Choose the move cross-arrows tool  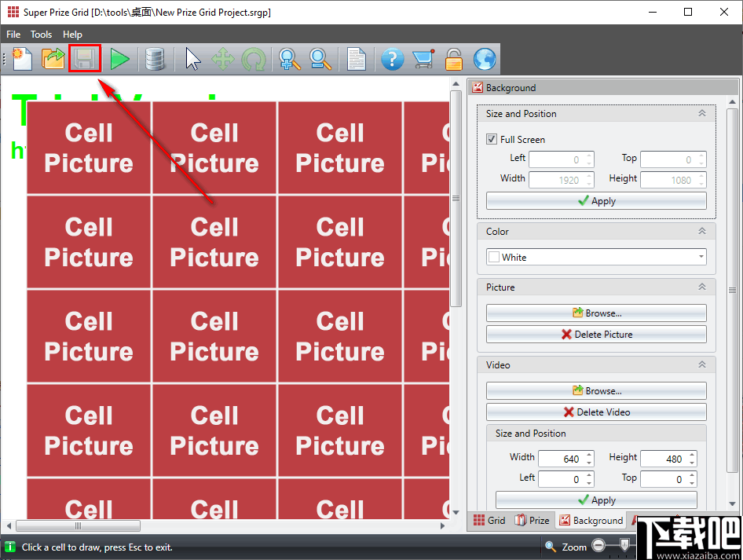click(223, 59)
